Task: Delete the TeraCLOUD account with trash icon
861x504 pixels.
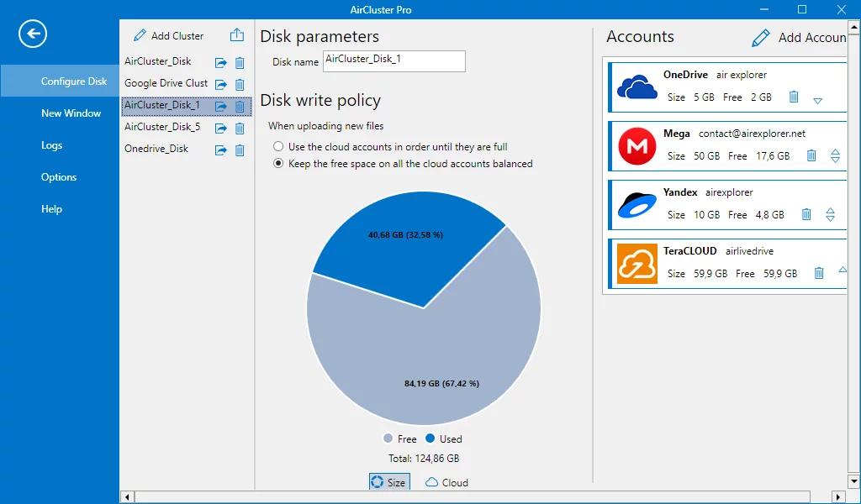Action: coord(819,273)
